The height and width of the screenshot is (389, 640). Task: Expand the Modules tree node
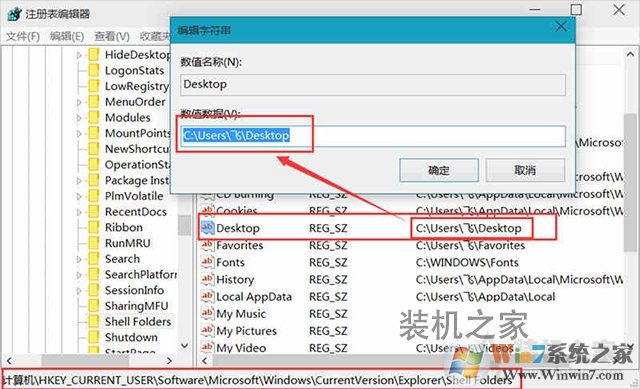coord(79,118)
